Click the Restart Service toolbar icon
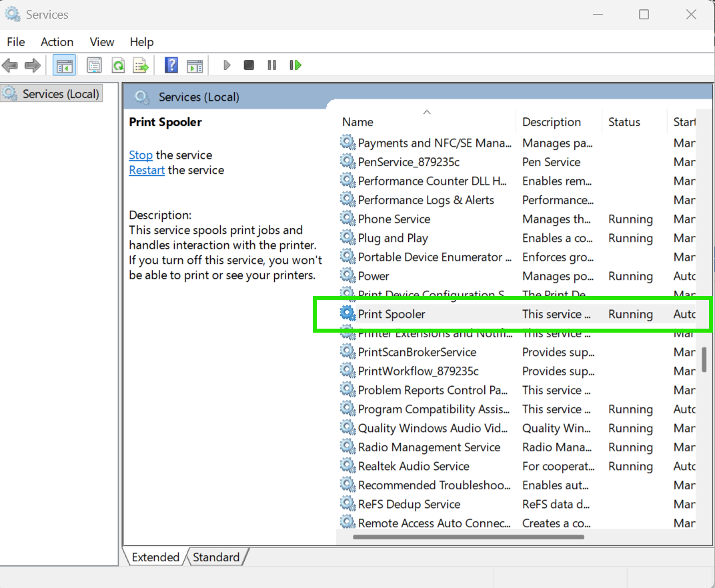The height and width of the screenshot is (588, 715). [295, 65]
